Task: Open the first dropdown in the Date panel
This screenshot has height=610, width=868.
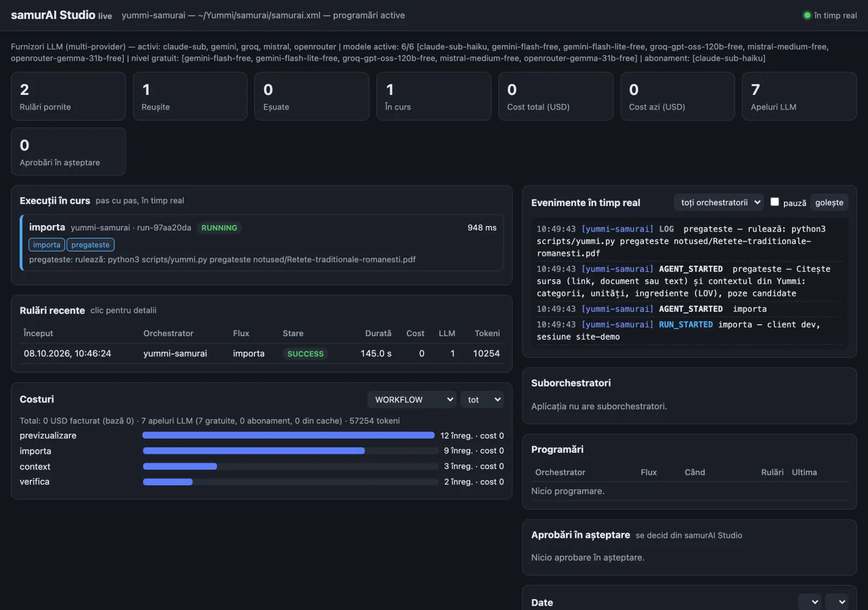Action: [x=809, y=602]
